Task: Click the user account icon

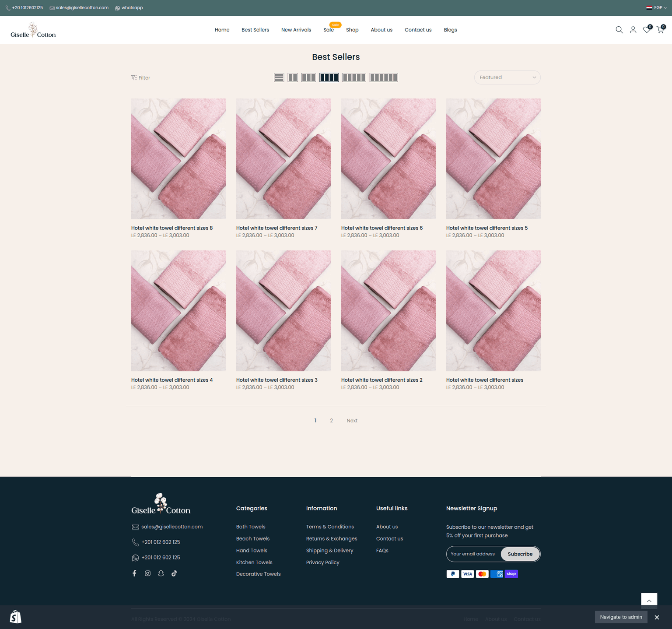Action: pyautogui.click(x=633, y=30)
